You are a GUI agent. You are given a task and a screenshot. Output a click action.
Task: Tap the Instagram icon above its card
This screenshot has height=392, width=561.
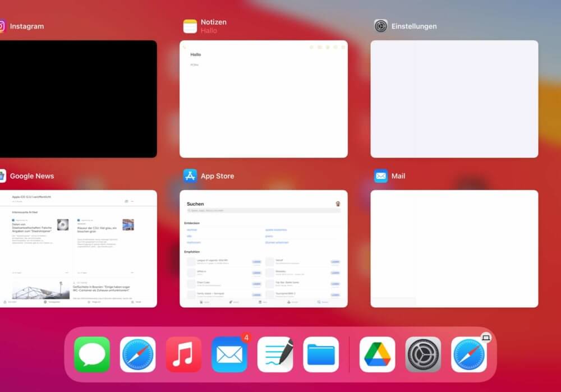2,26
